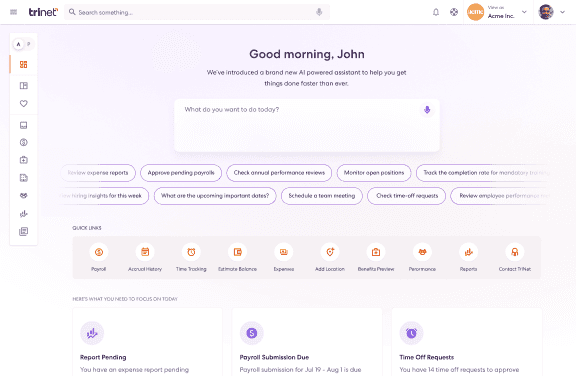Image resolution: width=576 pixels, height=376 pixels.
Task: Open the Contact TriNet quick link
Action: click(515, 257)
